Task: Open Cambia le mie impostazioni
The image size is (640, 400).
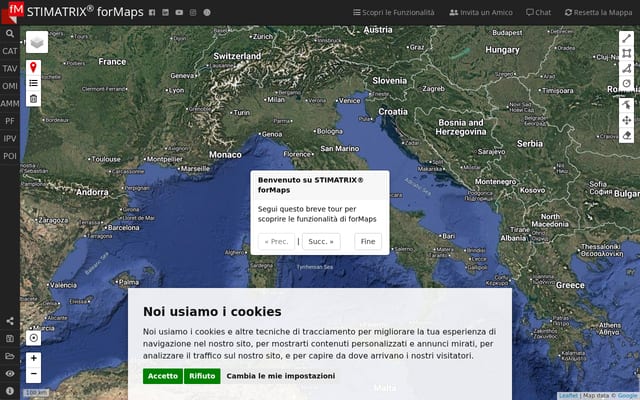Action: click(281, 376)
